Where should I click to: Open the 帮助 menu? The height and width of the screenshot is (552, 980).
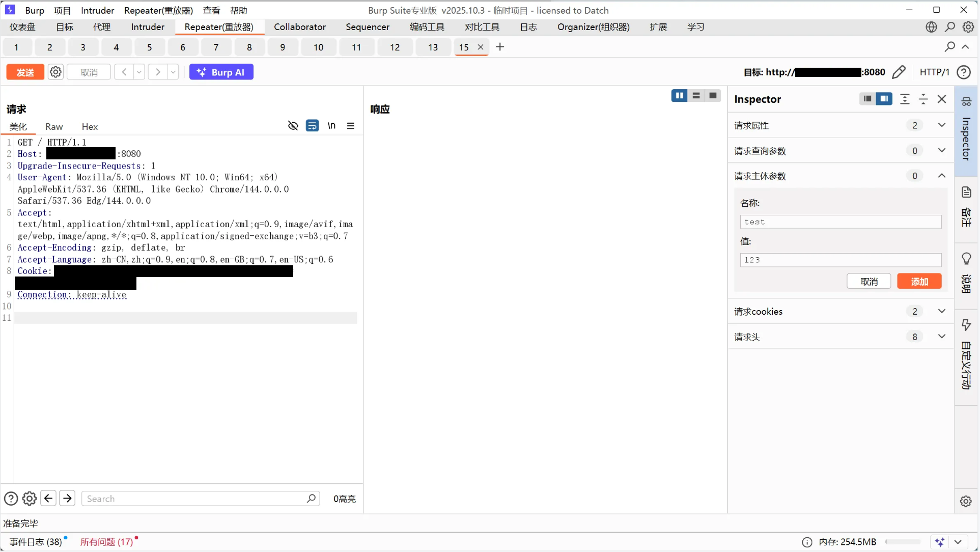point(238,10)
